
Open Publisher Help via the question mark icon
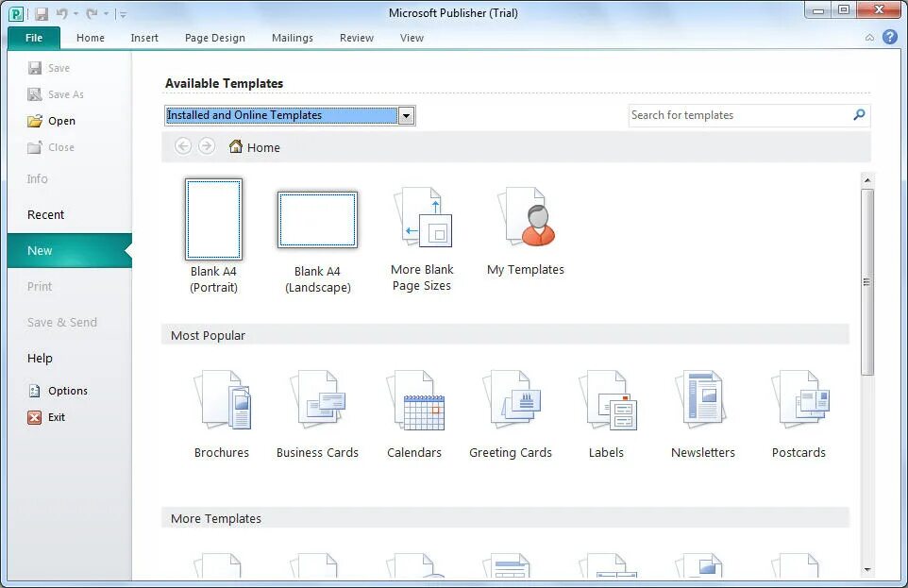pos(888,37)
